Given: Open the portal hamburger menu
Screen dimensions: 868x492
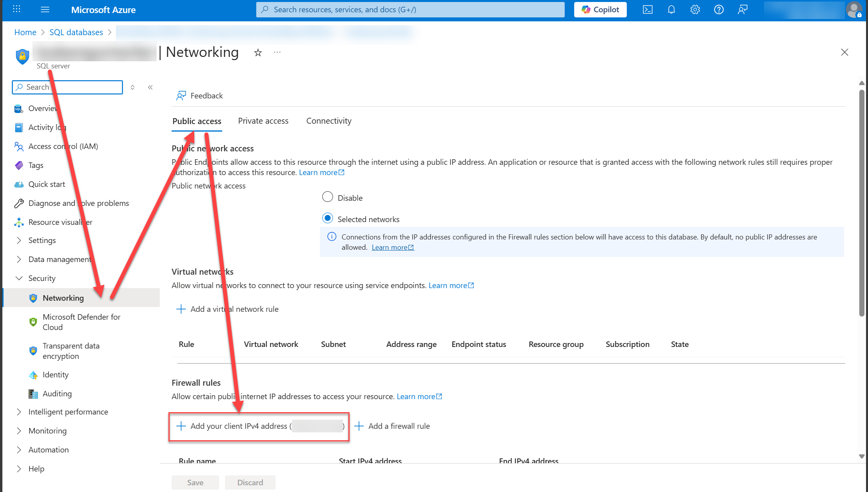Looking at the screenshot, I should pos(45,9).
